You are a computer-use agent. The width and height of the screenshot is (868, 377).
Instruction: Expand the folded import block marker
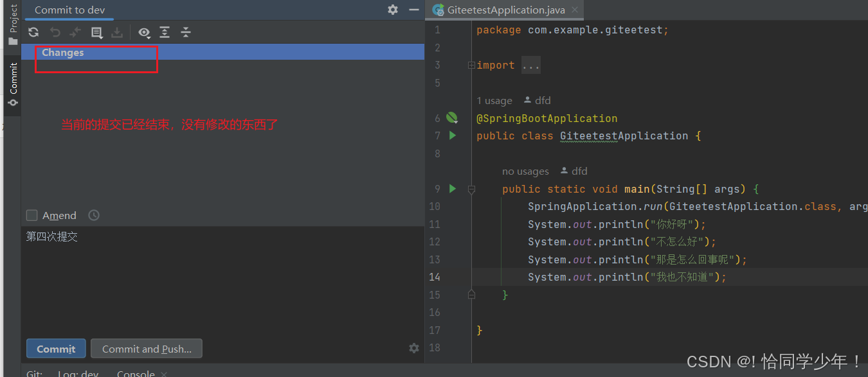coord(471,66)
